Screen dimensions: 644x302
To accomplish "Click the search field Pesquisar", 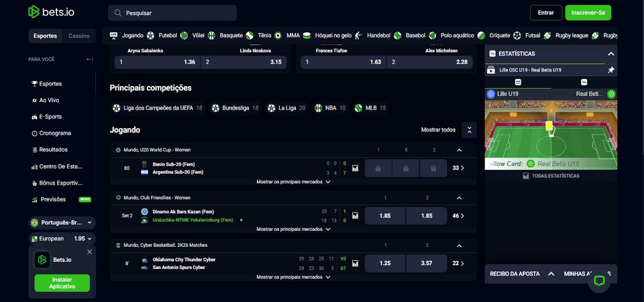I will click(x=172, y=13).
